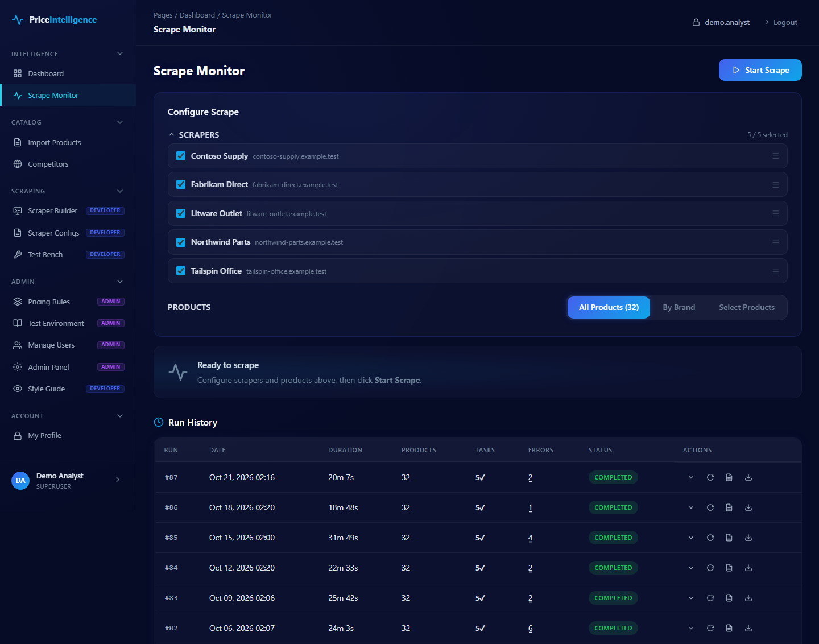This screenshot has height=644, width=819.
Task: Download results of run #86
Action: 748,507
